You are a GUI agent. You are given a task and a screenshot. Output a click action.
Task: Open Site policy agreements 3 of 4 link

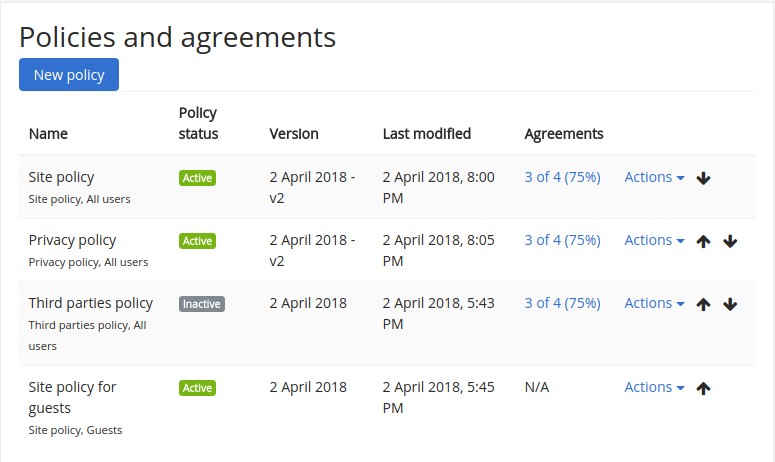tap(562, 177)
